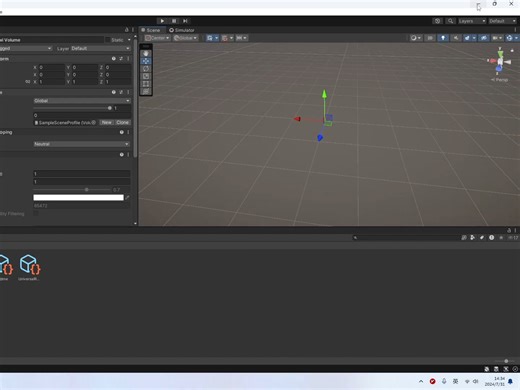
Task: Click the Position X field
Action: (51, 67)
